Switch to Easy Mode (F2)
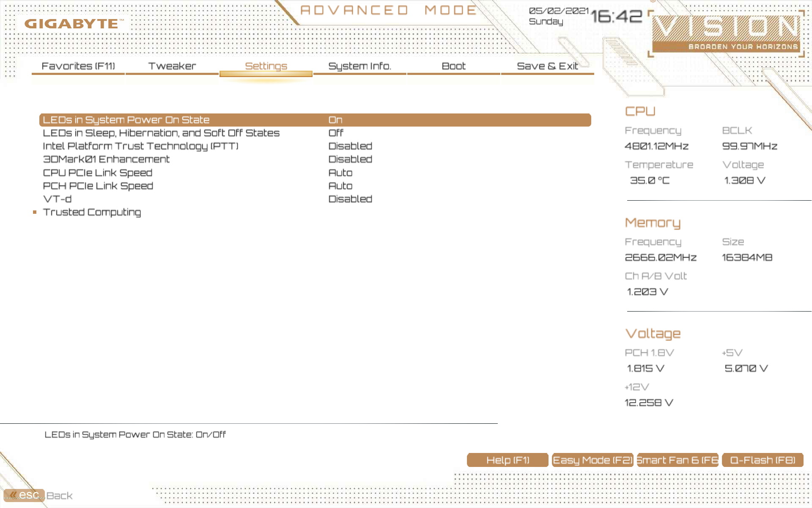 tap(593, 460)
